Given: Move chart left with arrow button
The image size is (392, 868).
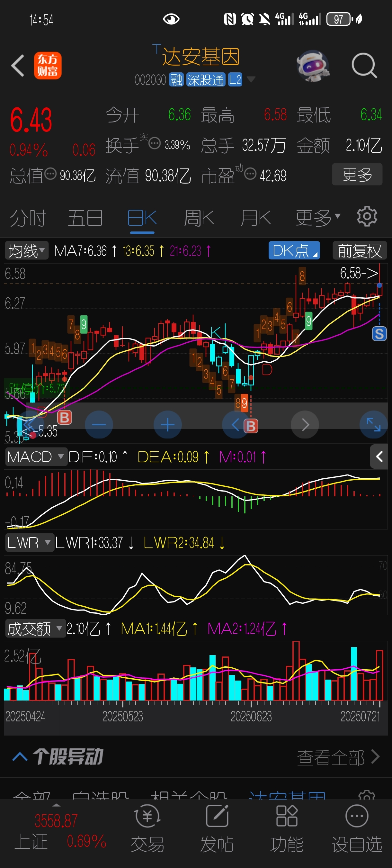Looking at the screenshot, I should [x=236, y=425].
